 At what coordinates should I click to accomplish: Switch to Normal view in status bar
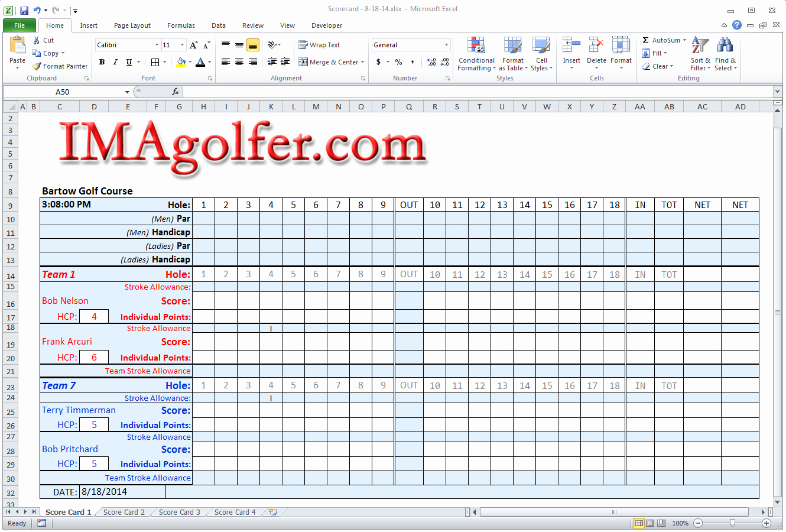tap(639, 523)
